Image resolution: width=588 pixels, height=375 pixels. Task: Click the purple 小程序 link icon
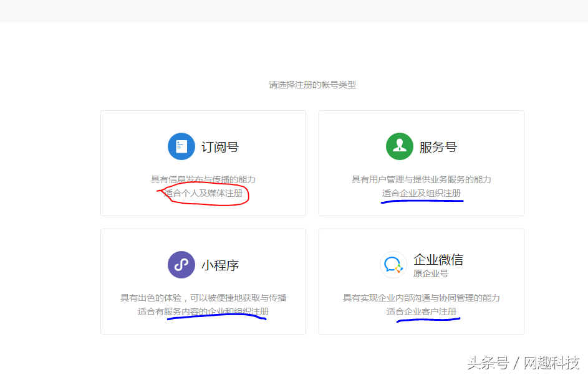(x=181, y=265)
